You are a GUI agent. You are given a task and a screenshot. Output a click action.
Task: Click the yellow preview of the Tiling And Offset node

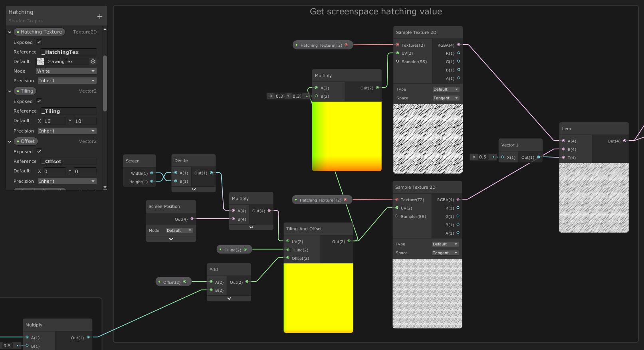[318, 298]
